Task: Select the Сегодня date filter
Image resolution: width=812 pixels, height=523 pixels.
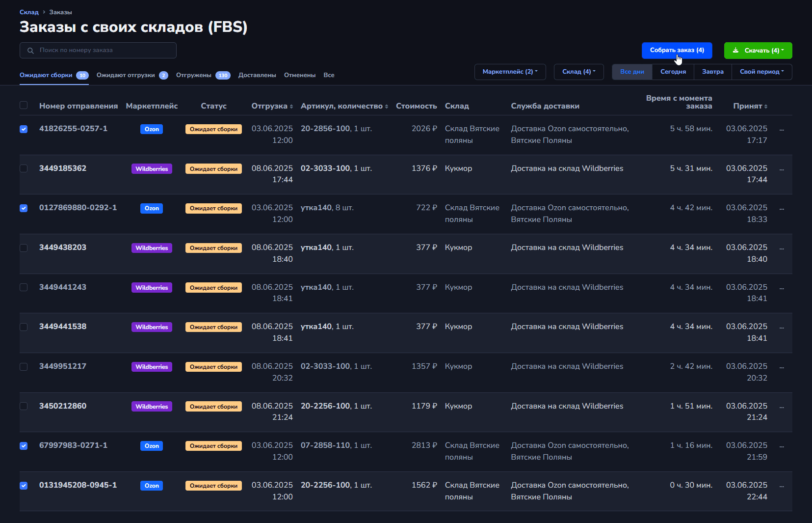Action: tap(673, 72)
